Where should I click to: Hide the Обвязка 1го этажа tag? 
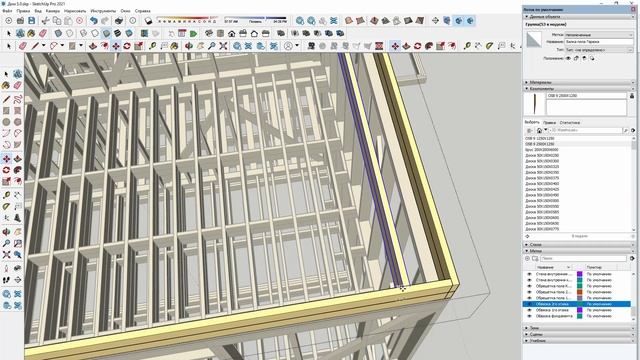(x=529, y=310)
